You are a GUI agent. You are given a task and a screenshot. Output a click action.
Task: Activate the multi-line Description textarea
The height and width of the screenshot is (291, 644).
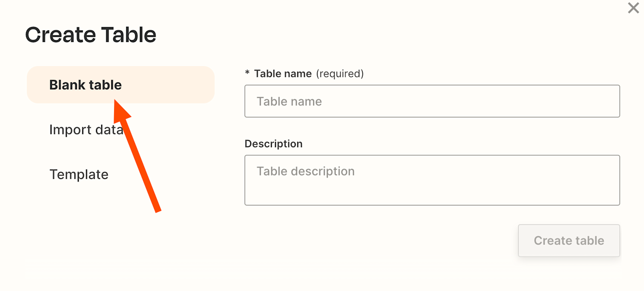click(x=432, y=180)
